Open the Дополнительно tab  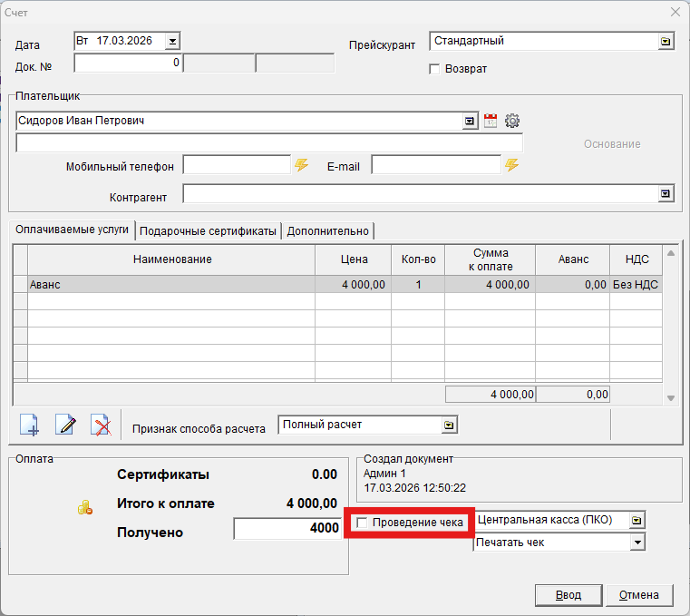tap(327, 231)
